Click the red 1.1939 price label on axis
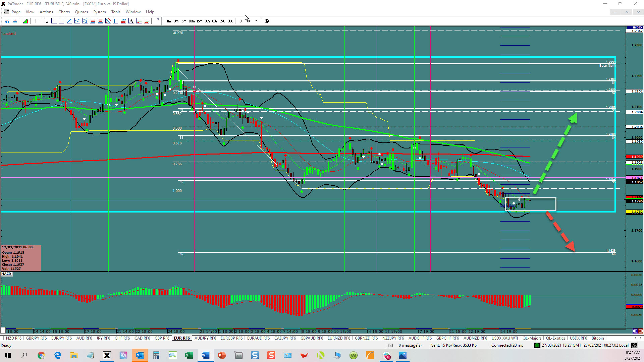 click(x=635, y=157)
